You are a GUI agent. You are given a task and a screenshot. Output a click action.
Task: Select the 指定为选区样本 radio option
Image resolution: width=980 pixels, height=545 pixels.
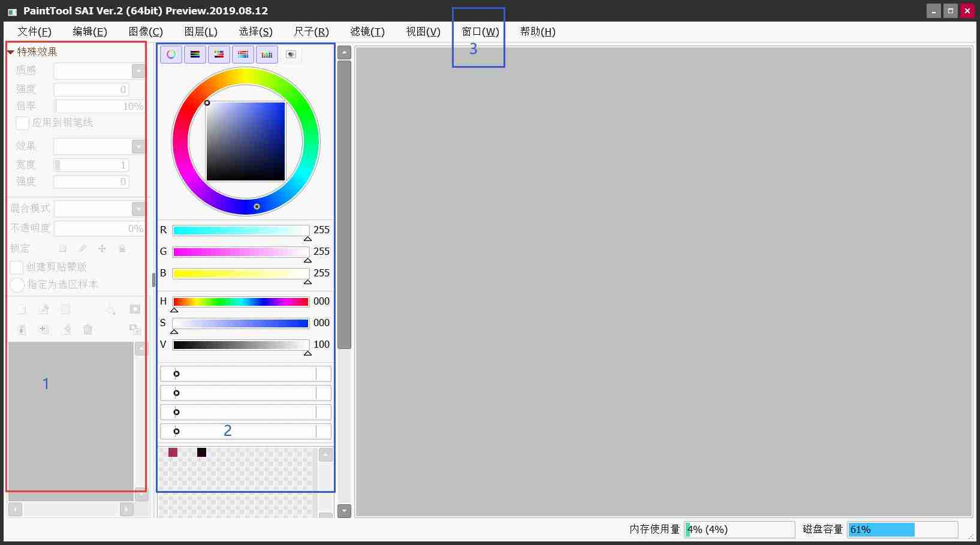(17, 285)
